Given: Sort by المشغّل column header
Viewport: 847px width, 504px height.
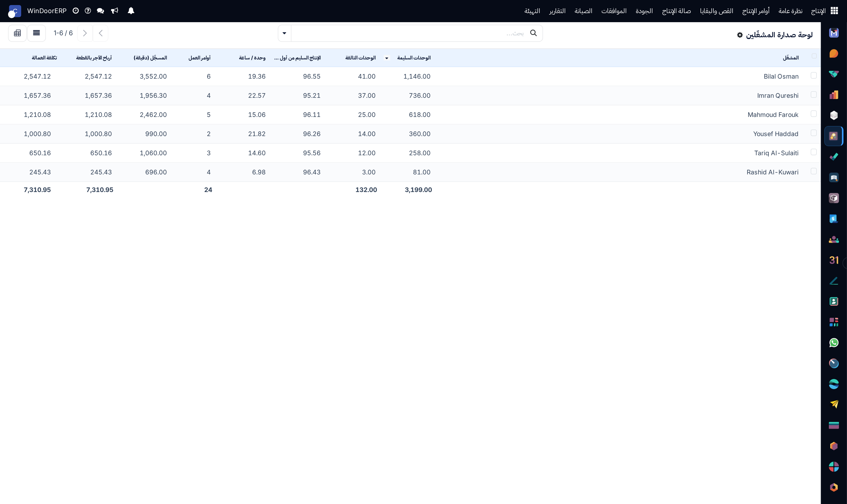Looking at the screenshot, I should [791, 58].
